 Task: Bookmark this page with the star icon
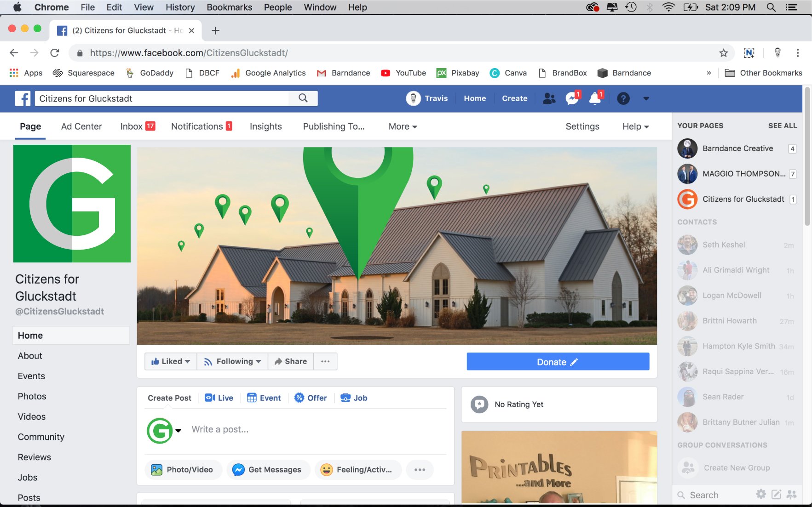click(x=724, y=53)
